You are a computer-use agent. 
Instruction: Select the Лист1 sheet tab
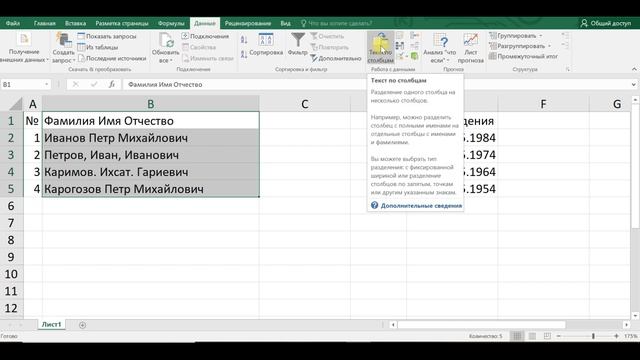coord(51,324)
